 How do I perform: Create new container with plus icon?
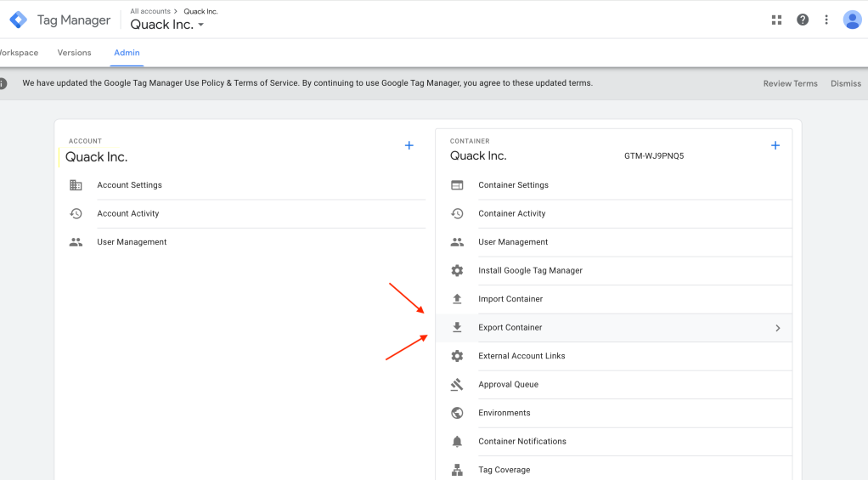[x=775, y=145]
